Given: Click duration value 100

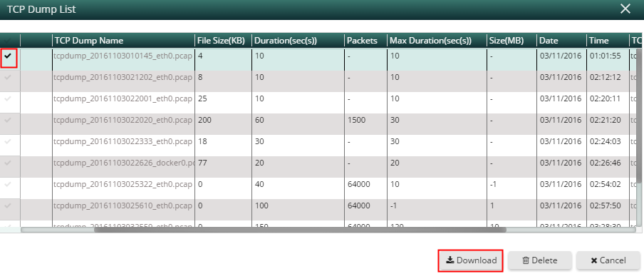Looking at the screenshot, I should coord(261,205).
